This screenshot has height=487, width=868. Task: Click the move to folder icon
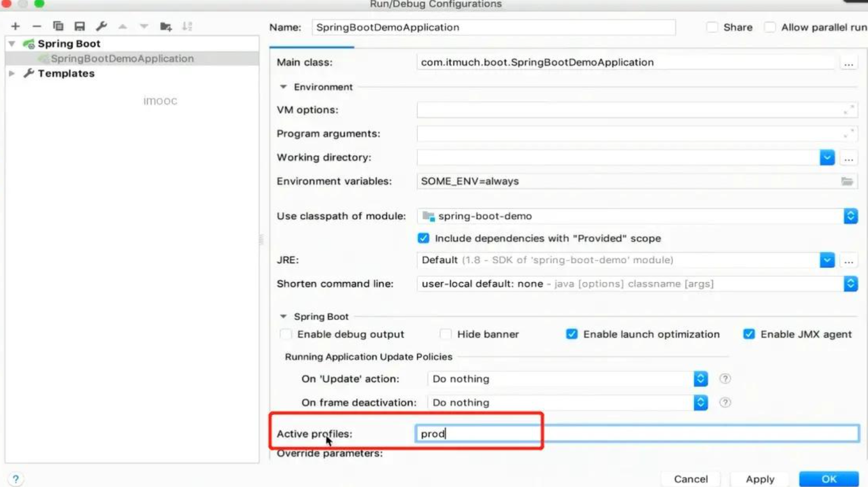point(166,26)
